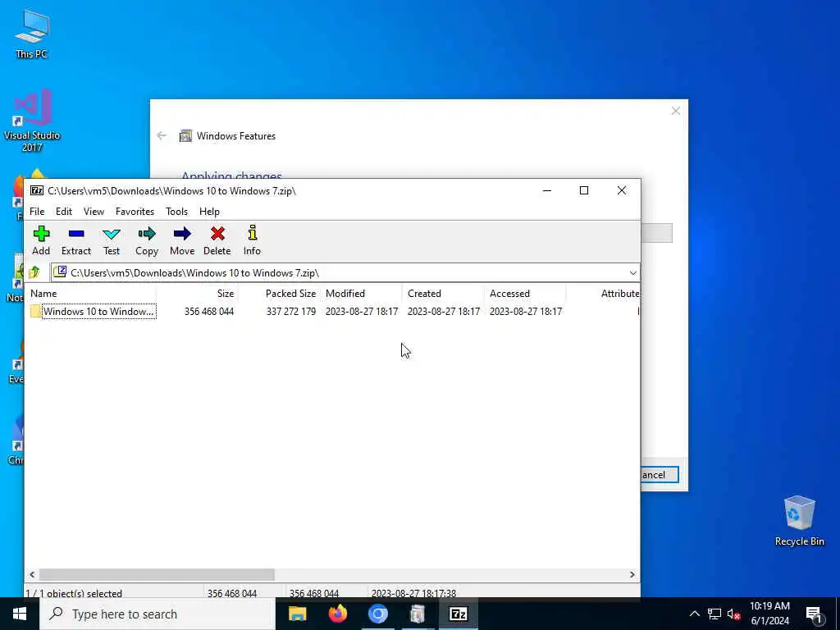Open the Tools menu

click(177, 212)
